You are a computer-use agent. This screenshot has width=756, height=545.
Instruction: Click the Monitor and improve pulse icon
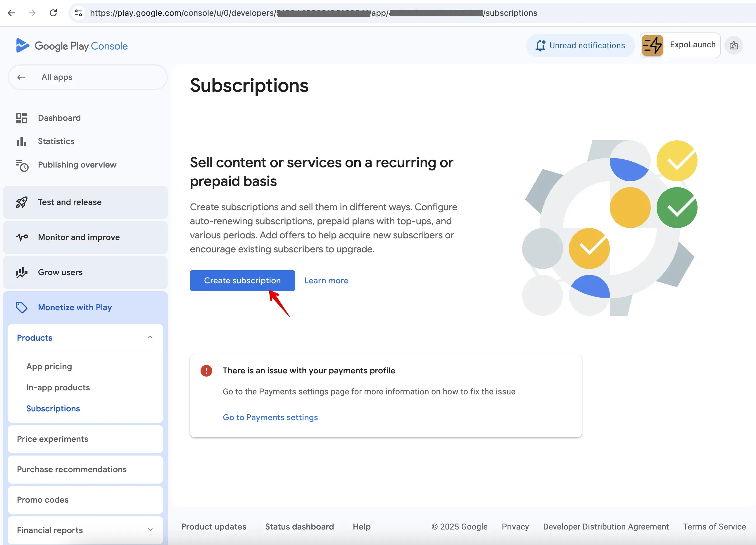(x=22, y=237)
